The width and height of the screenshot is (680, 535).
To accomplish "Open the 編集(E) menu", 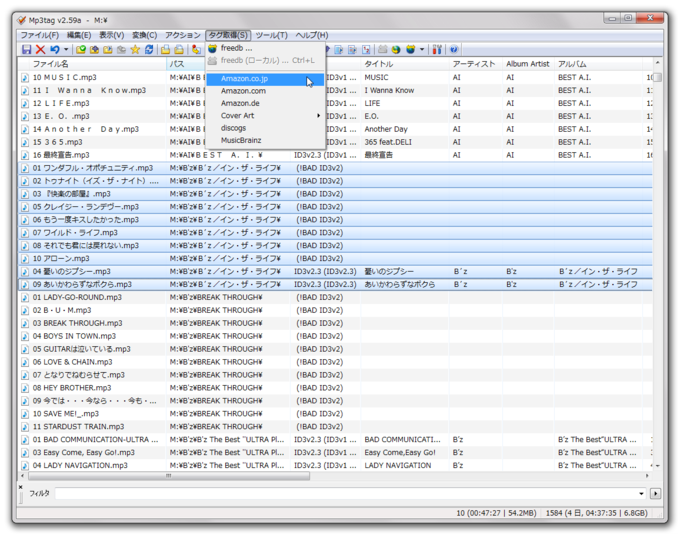I will click(x=79, y=35).
